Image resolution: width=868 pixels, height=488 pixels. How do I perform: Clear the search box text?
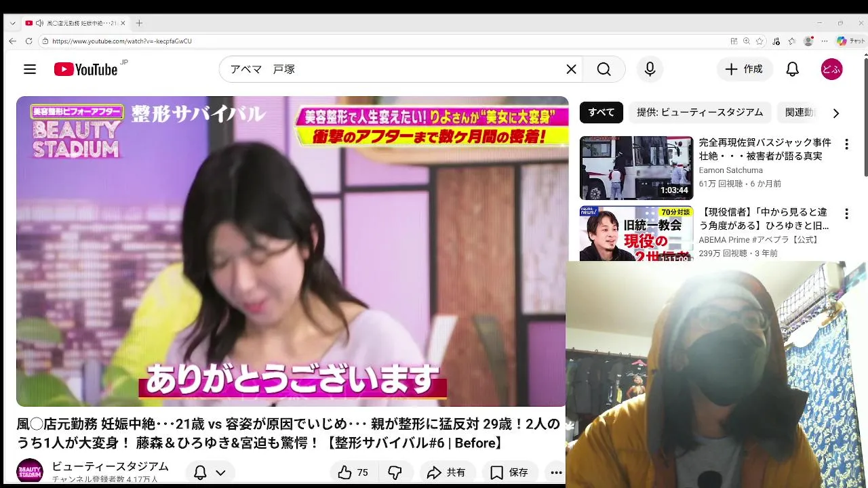pyautogui.click(x=571, y=69)
